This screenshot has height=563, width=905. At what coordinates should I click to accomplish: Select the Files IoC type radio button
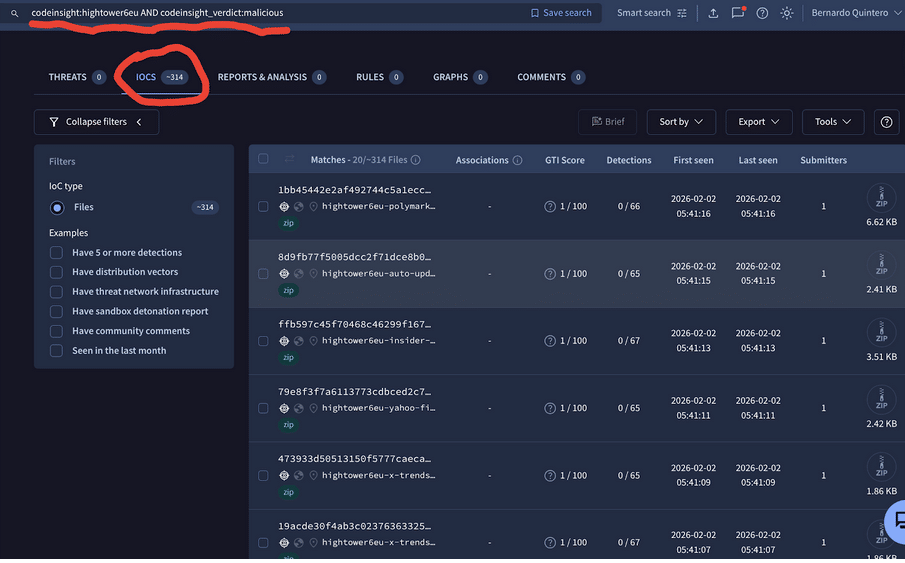click(57, 207)
